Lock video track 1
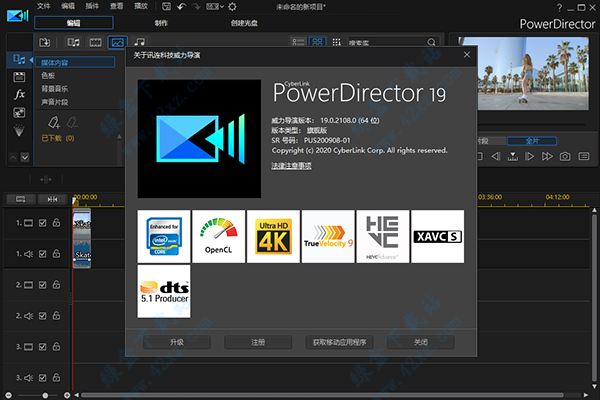The width and height of the screenshot is (600, 400). click(x=56, y=222)
